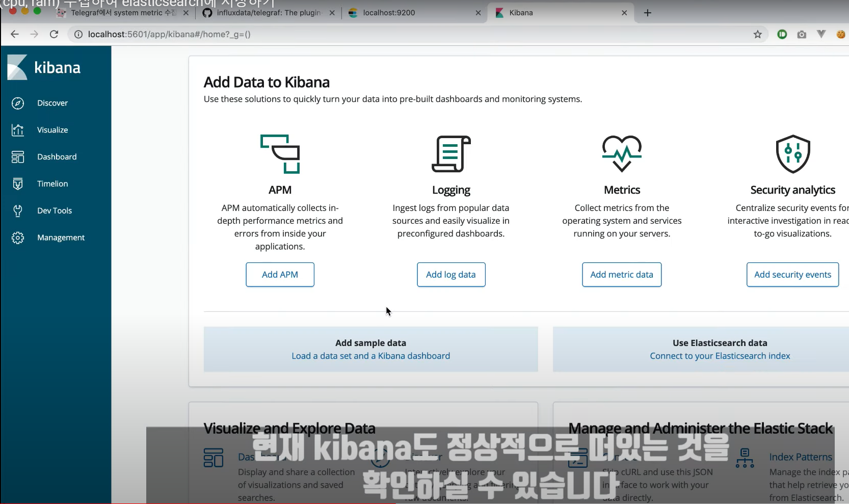Image resolution: width=849 pixels, height=504 pixels.
Task: Click the camera extension icon
Action: (802, 34)
